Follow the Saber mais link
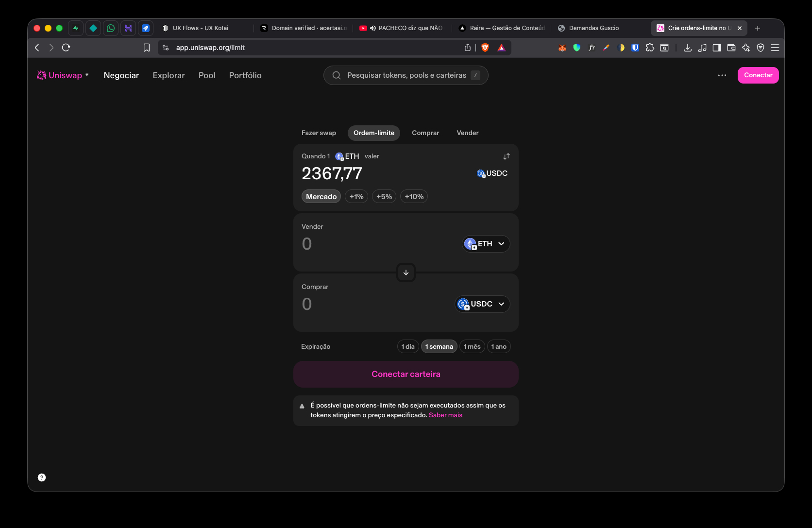The height and width of the screenshot is (528, 812). point(445,415)
